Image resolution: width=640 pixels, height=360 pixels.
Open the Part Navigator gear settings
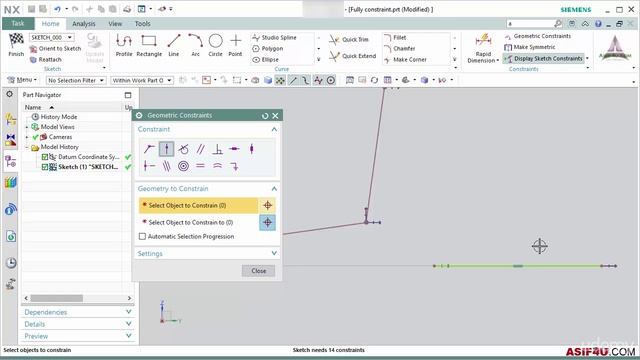point(9,94)
